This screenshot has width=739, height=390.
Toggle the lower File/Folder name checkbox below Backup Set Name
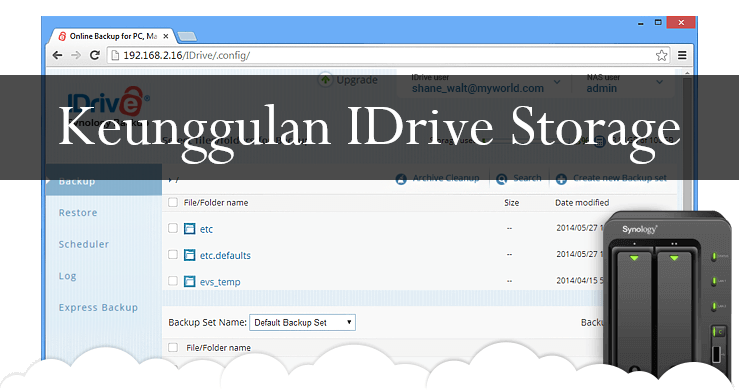click(173, 348)
